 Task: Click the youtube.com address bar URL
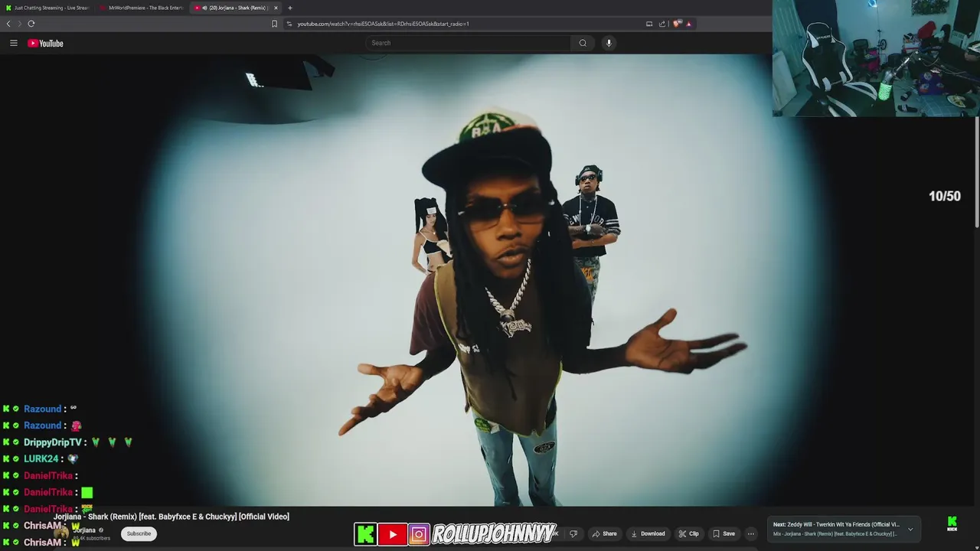(x=383, y=24)
